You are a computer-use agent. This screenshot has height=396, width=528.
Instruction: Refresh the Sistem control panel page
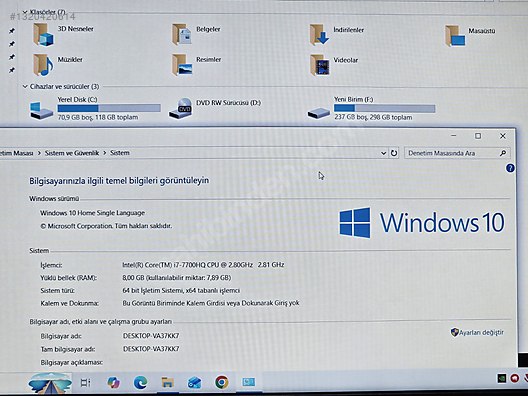(x=394, y=153)
